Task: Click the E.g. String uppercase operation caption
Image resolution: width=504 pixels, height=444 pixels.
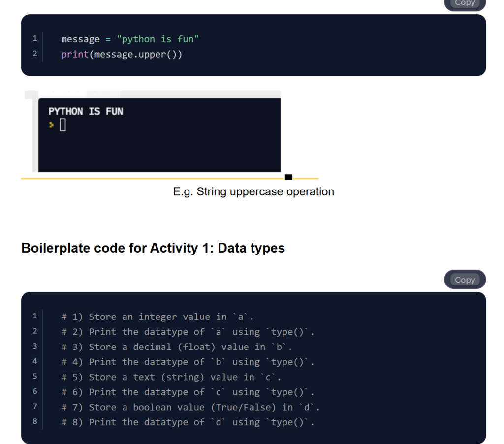Action: [253, 191]
